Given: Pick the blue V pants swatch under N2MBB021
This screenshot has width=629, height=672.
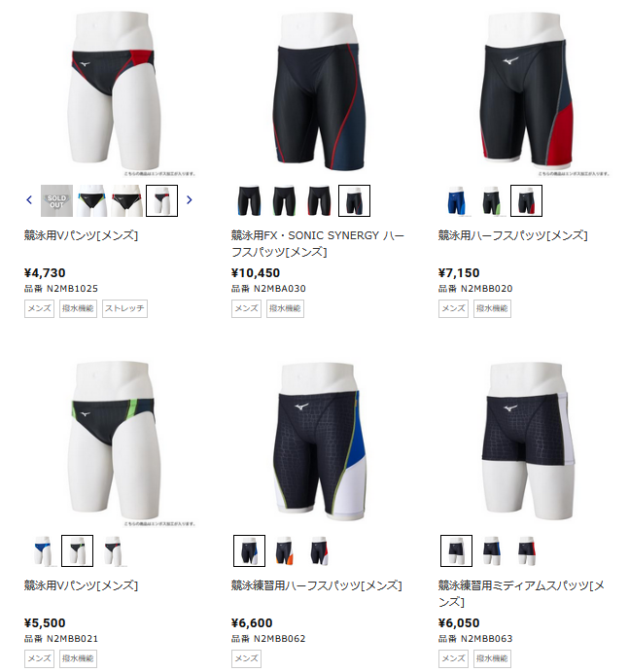Looking at the screenshot, I should (x=42, y=550).
